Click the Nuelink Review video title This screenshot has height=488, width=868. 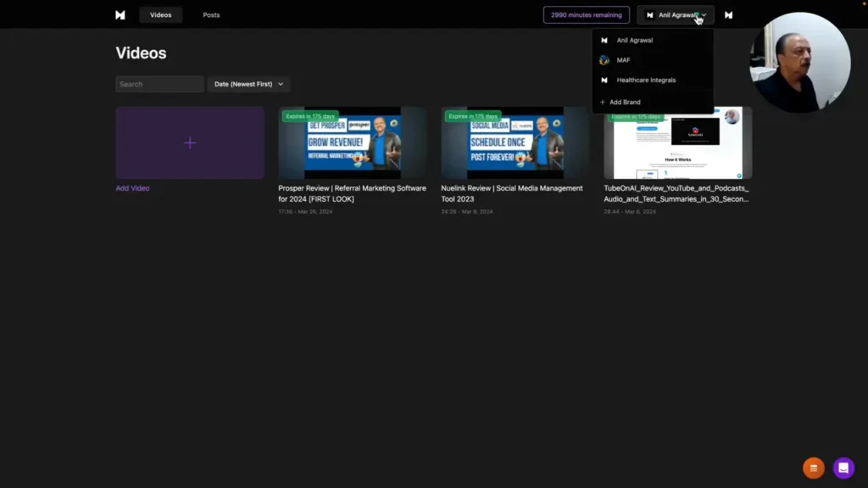512,194
